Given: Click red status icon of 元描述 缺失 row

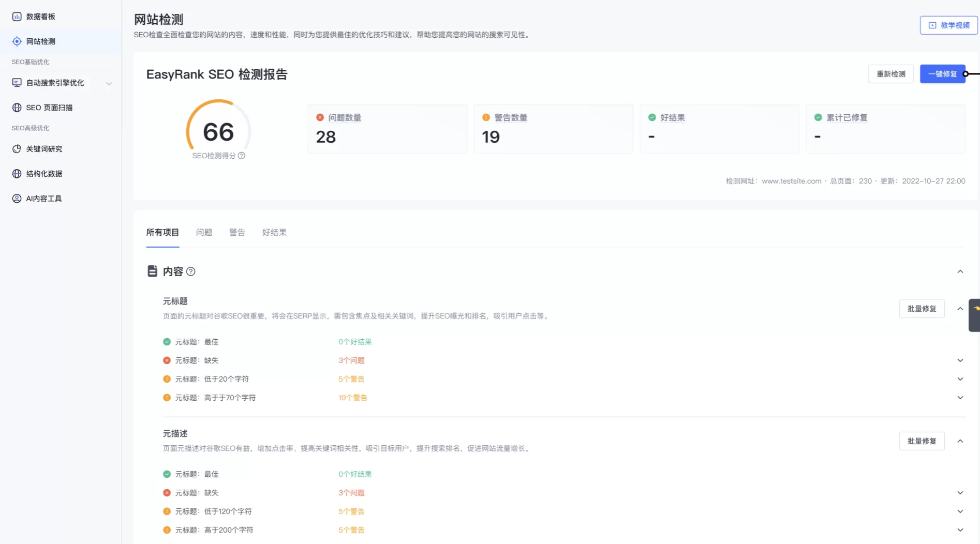Looking at the screenshot, I should [167, 493].
